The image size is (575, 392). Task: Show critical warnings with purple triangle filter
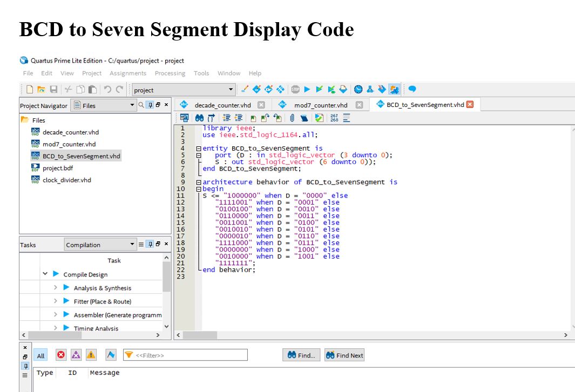click(76, 355)
